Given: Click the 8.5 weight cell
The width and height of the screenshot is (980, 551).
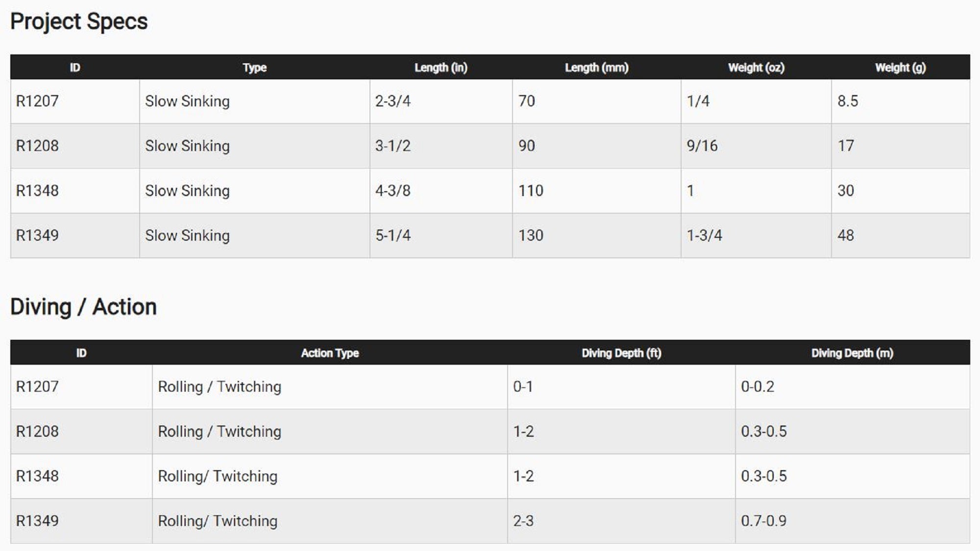Looking at the screenshot, I should pos(848,101).
